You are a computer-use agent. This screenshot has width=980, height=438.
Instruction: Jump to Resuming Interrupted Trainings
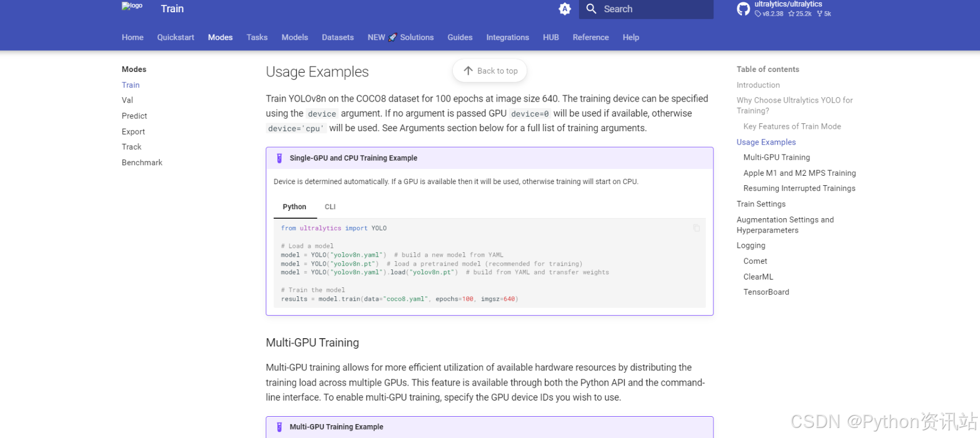(x=799, y=189)
